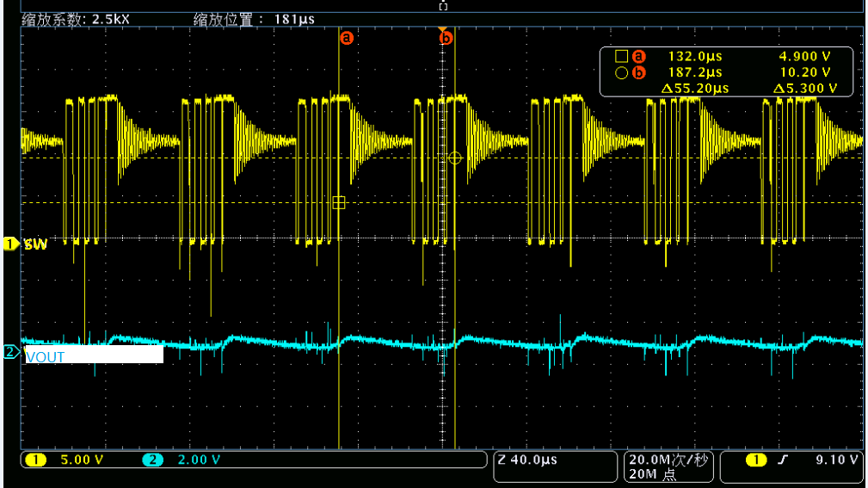The image size is (868, 488).
Task: Click the Δ55.20µs delta time readout
Action: pos(695,89)
